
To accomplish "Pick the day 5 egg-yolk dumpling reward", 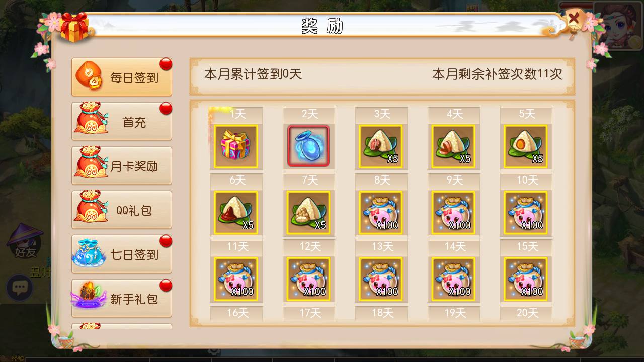I will coord(526,146).
